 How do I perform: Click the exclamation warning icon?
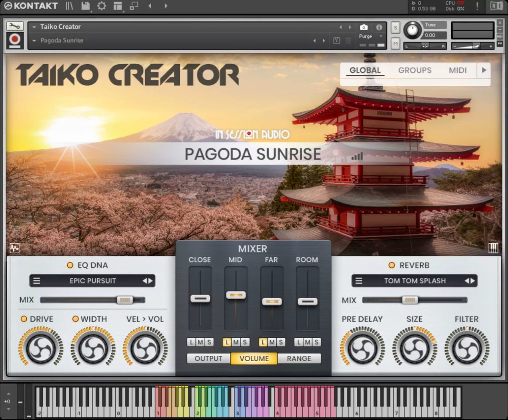[x=478, y=6]
